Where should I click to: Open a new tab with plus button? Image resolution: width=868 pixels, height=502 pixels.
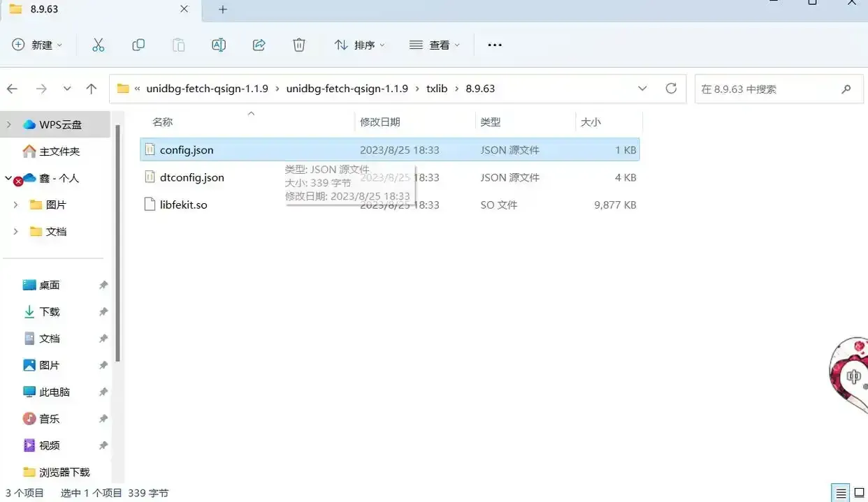point(223,9)
